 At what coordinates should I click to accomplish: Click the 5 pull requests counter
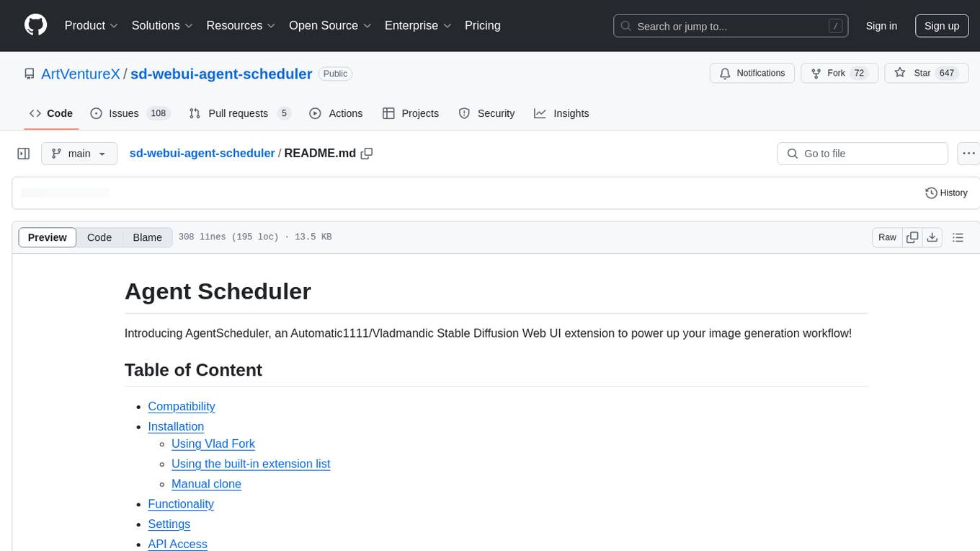click(284, 113)
